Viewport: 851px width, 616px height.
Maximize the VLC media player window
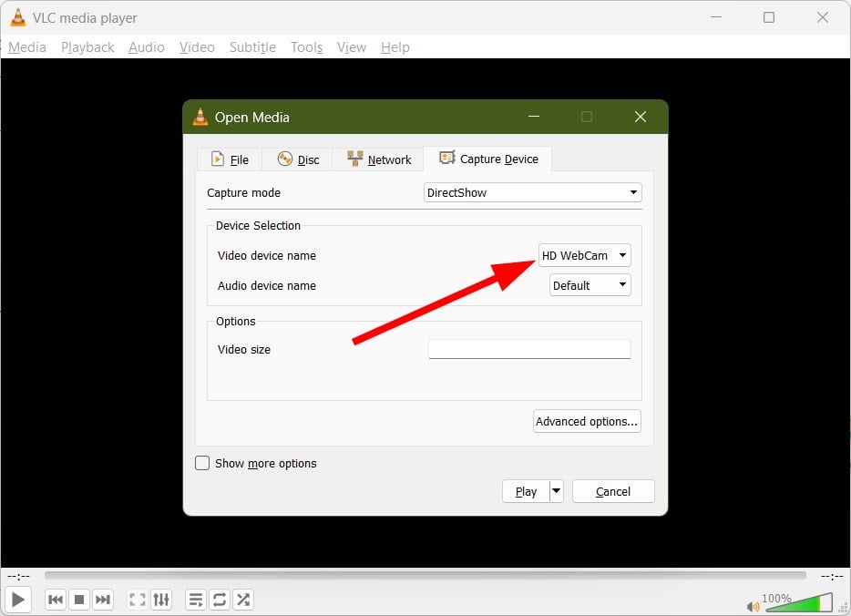click(769, 17)
